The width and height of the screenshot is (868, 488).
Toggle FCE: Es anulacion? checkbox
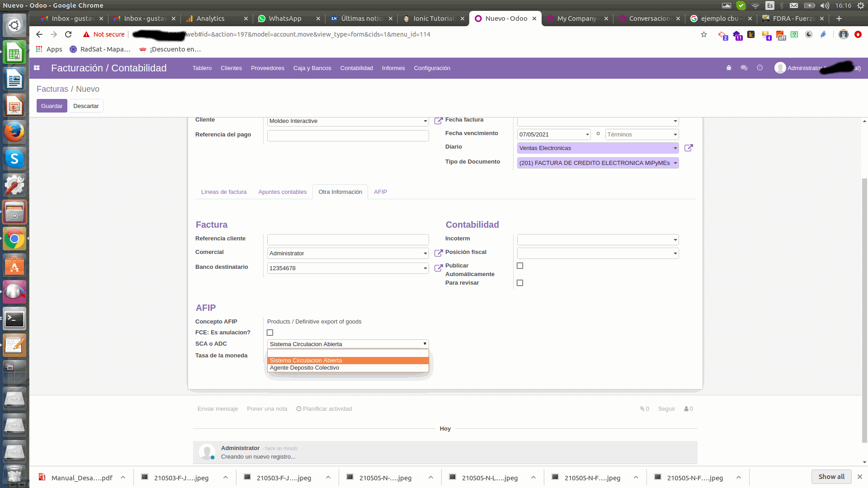point(270,333)
